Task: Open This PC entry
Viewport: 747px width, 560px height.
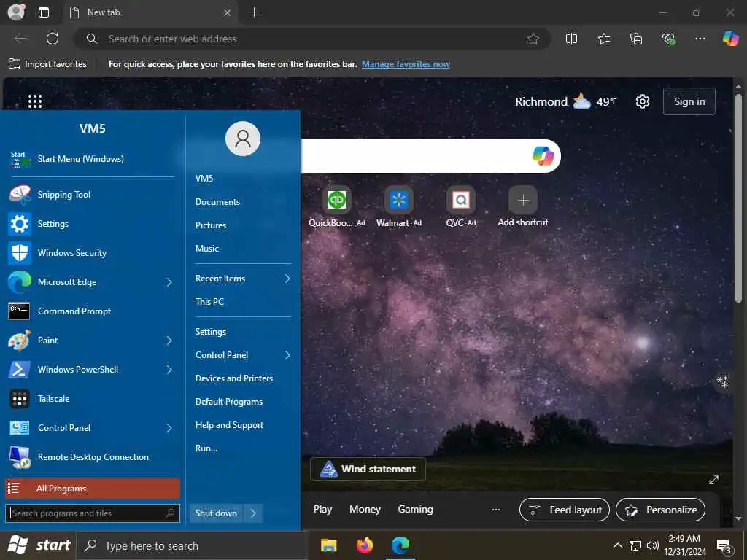Action: pyautogui.click(x=209, y=301)
